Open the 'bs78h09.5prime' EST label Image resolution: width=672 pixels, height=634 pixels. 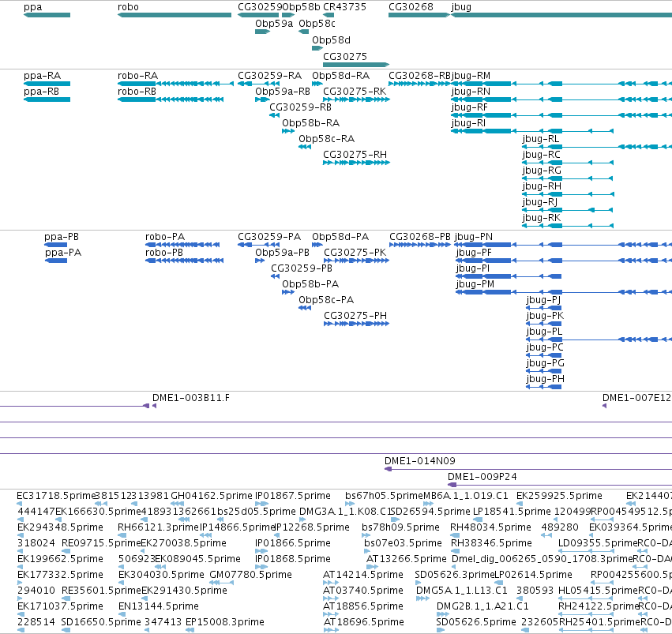click(400, 527)
